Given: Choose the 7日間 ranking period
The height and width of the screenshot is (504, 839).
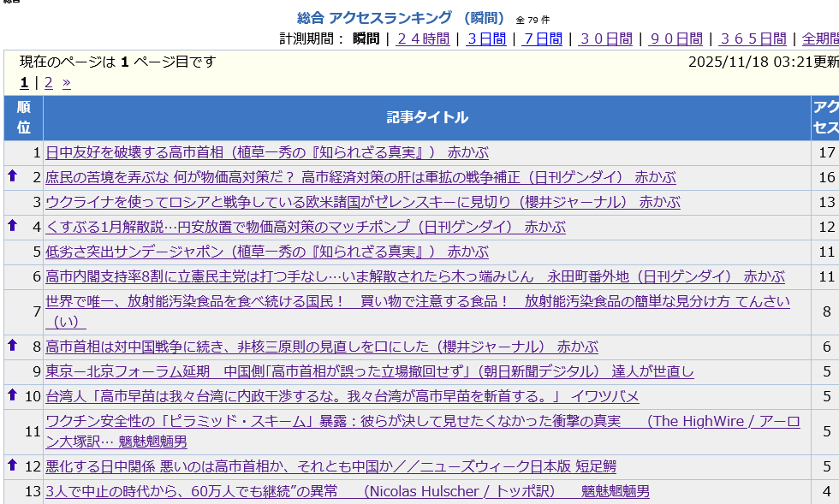Looking at the screenshot, I should (543, 39).
